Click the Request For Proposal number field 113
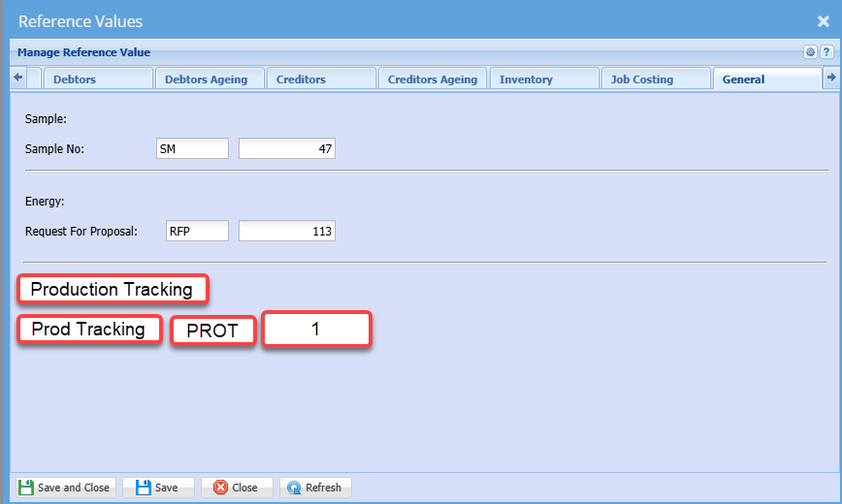 coord(287,231)
